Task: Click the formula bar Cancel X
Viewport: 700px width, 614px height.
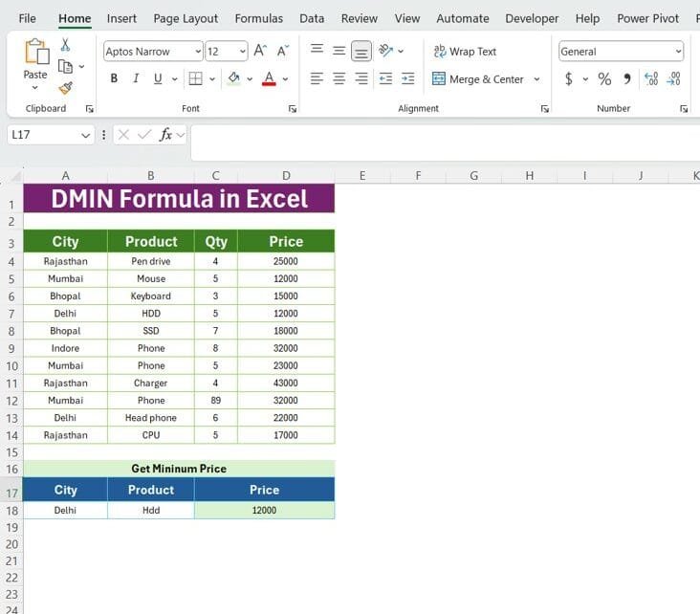Action: (x=123, y=135)
